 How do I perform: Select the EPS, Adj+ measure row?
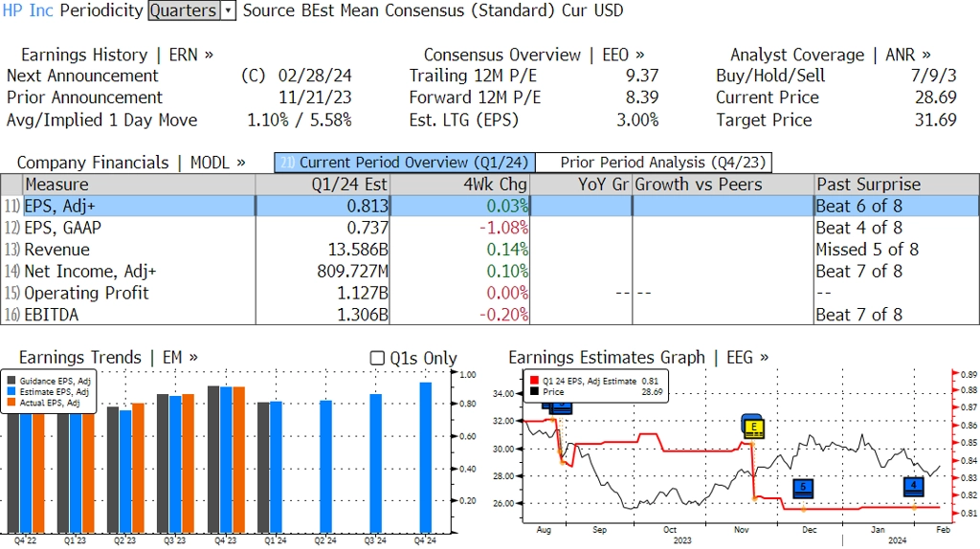pyautogui.click(x=490, y=206)
